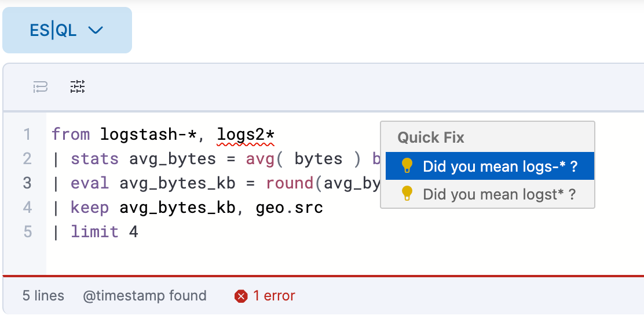This screenshot has height=319, width=644.
Task: Click the '@timestamp found' status text
Action: tap(145, 296)
